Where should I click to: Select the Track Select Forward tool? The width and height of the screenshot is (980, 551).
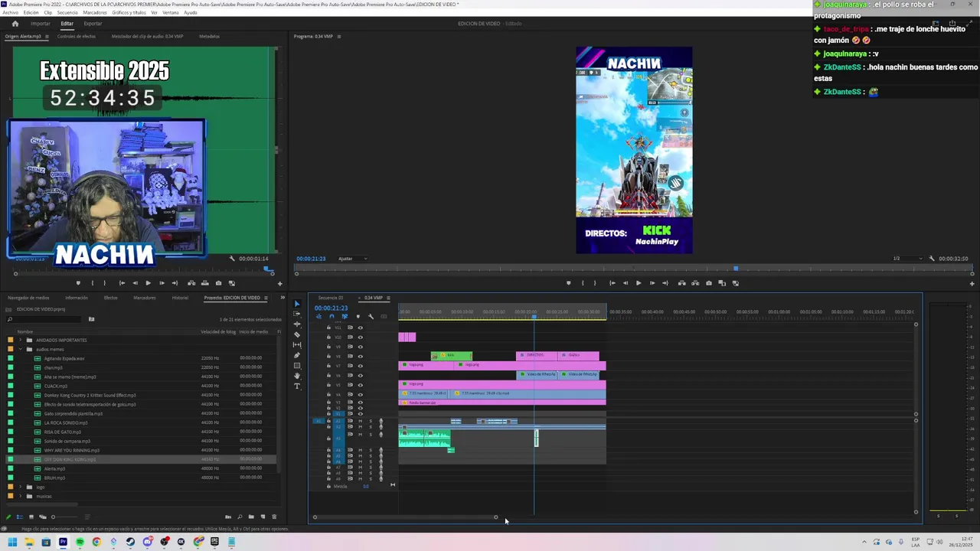(x=297, y=314)
